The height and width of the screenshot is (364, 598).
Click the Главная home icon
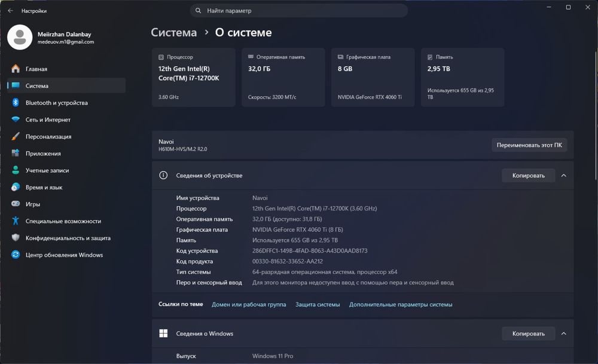coord(16,69)
